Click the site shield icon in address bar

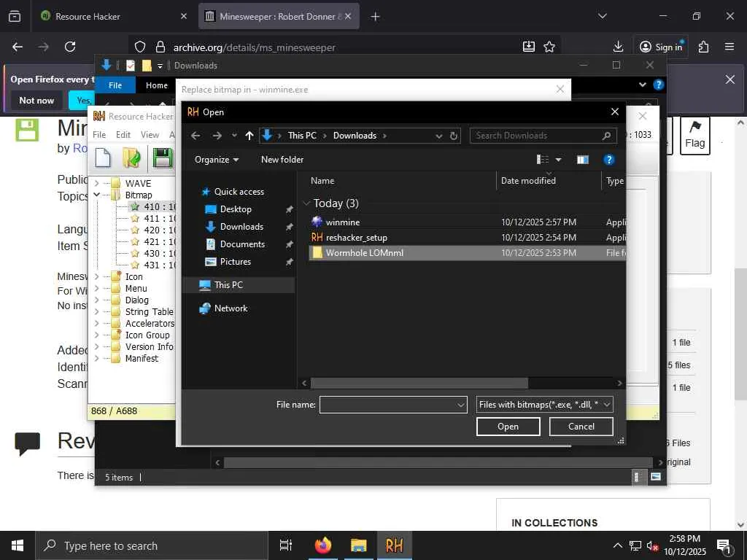click(x=139, y=47)
